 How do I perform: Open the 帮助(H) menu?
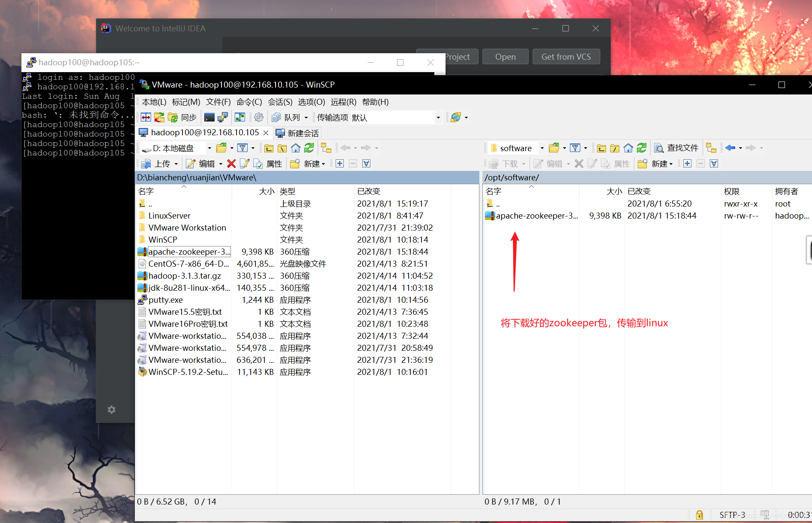point(375,102)
